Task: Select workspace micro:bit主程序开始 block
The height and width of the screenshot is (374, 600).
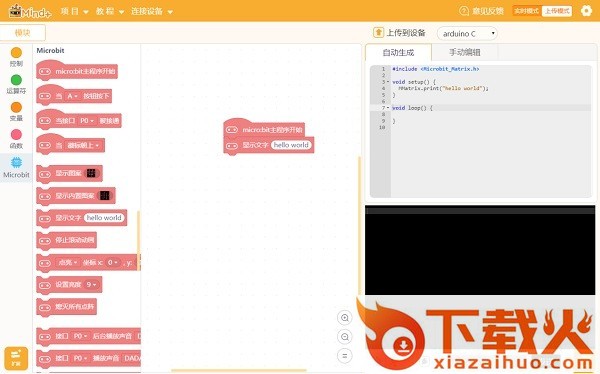Action: tap(264, 129)
